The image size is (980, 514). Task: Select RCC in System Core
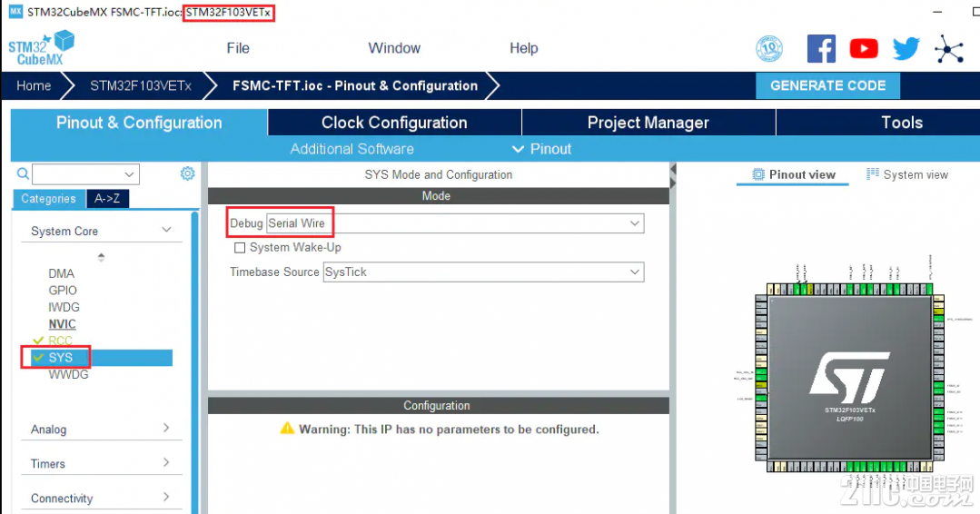tap(60, 341)
